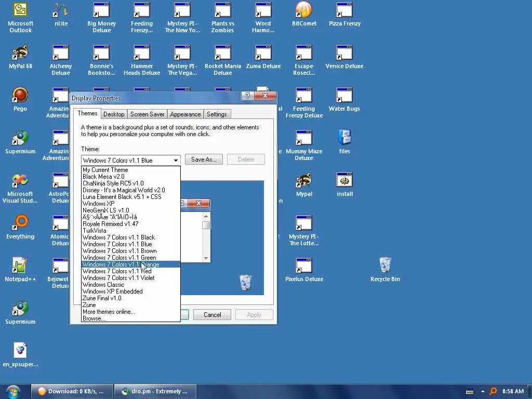Select the Notepad++ desktop icon

pyautogui.click(x=20, y=270)
